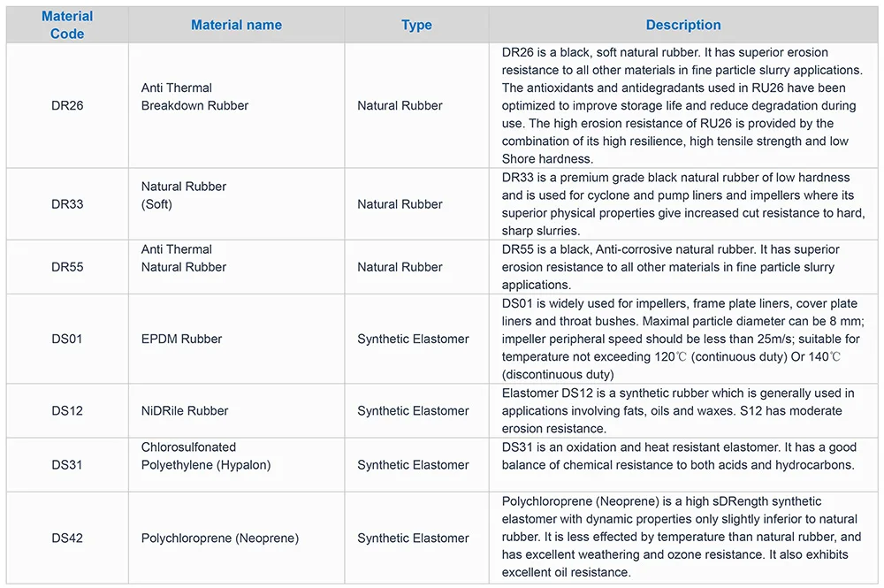Select the DR26 material code cell

point(67,105)
